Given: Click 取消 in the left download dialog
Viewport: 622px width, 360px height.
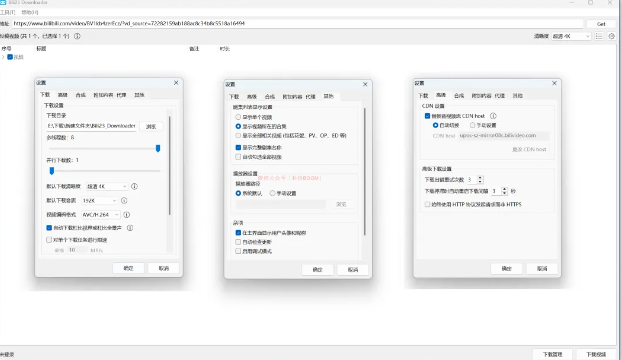Looking at the screenshot, I should [163, 268].
